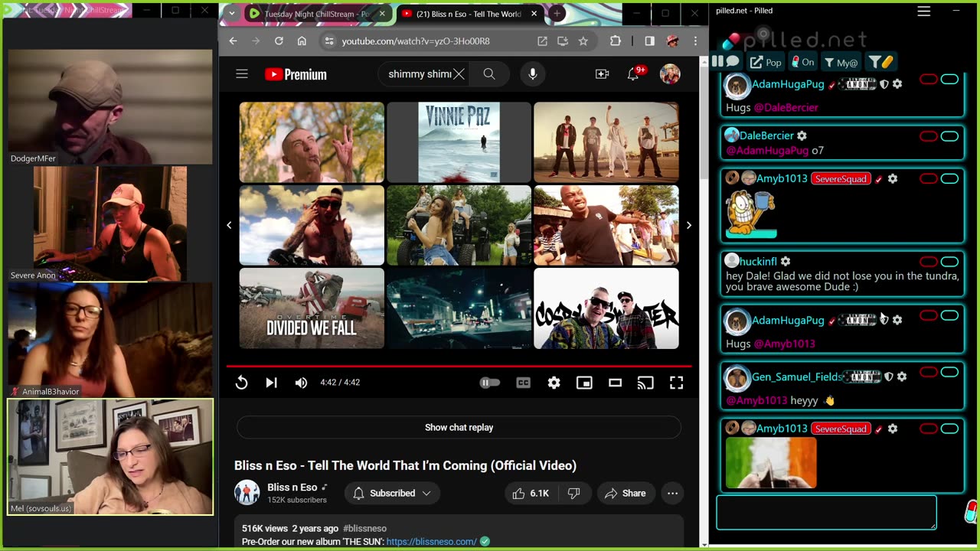The width and height of the screenshot is (980, 551).
Task: Open the YouTube account avatar menu
Action: [670, 74]
